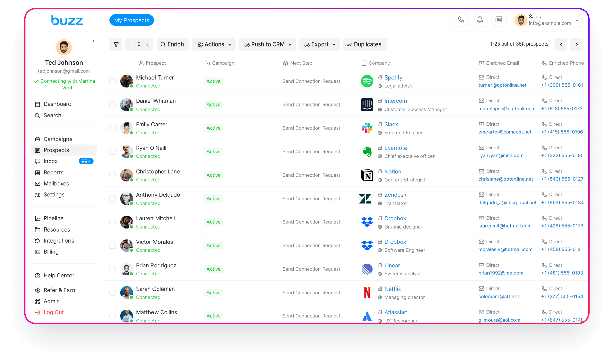Open the Push to CRM dropdown
Viewport: 614px width, 364px height.
pos(268,44)
